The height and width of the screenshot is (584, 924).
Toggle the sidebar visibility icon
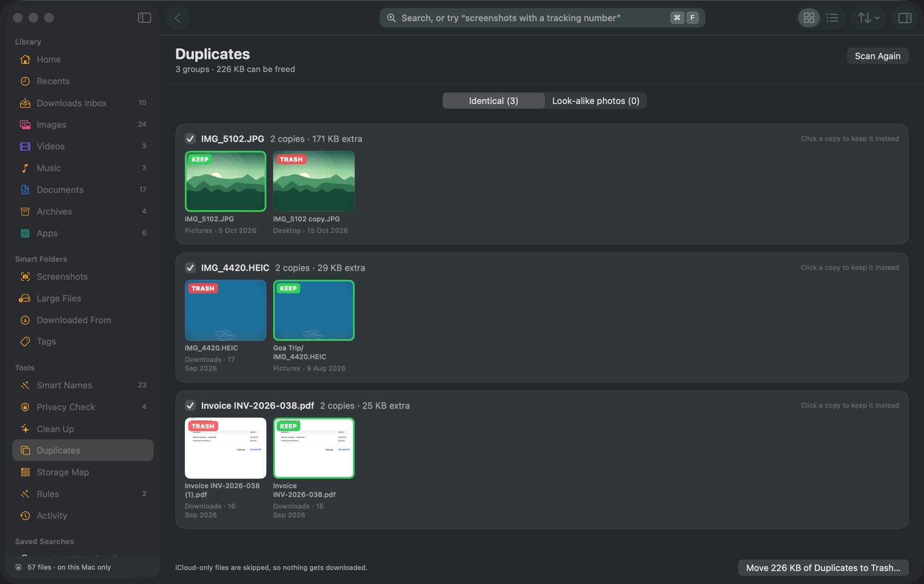coord(144,18)
